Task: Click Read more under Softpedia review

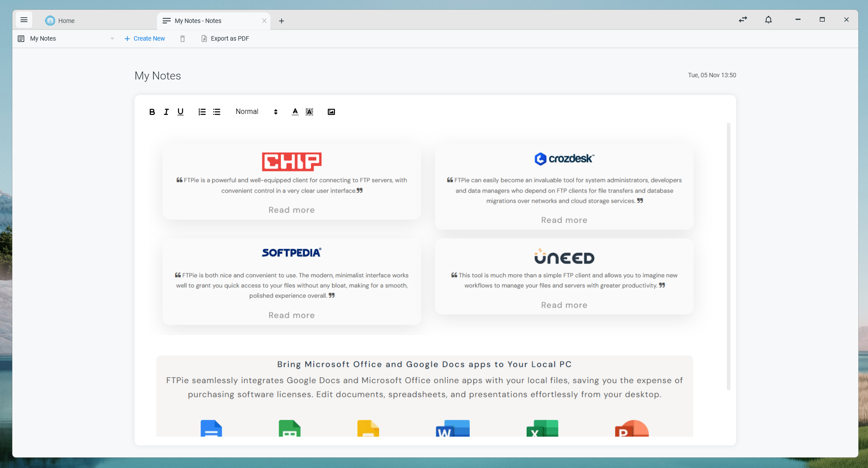Action: pyautogui.click(x=292, y=315)
